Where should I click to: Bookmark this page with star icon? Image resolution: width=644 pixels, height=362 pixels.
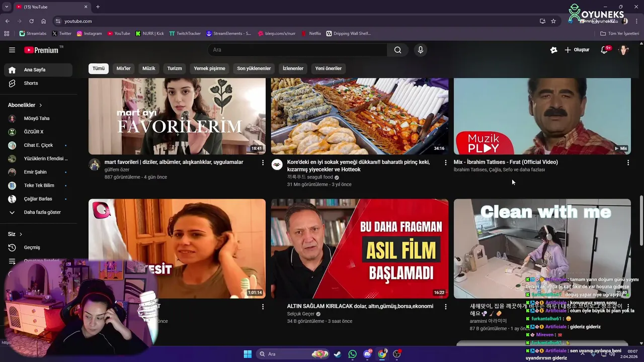(x=553, y=21)
